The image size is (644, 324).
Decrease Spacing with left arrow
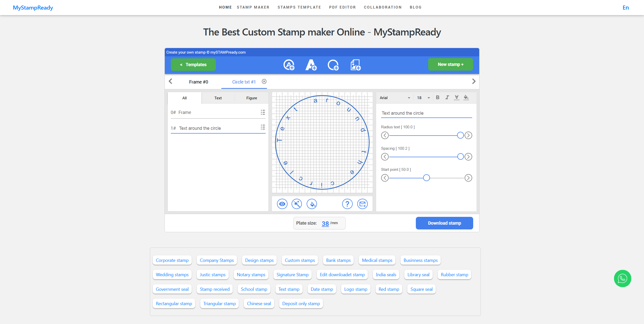coord(385,157)
